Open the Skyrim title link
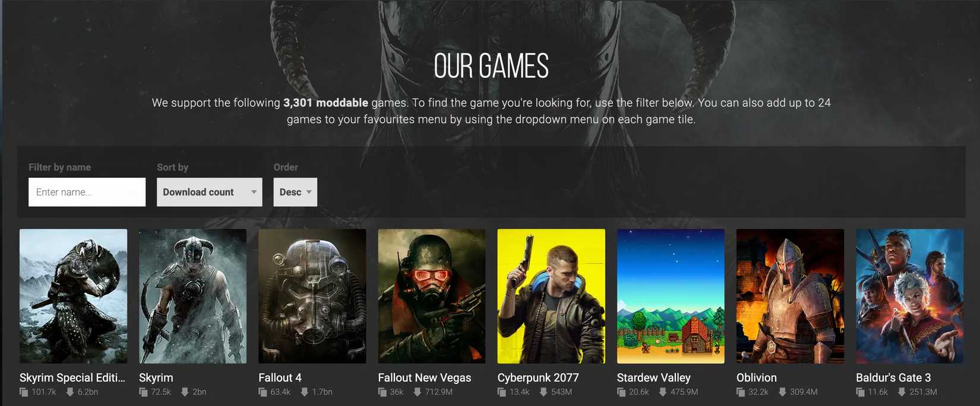This screenshot has width=980, height=406. [x=156, y=377]
